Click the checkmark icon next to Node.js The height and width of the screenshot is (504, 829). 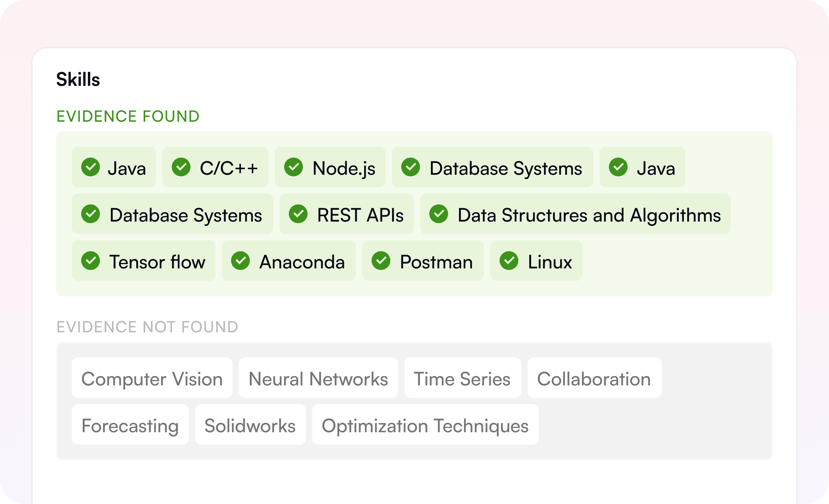[x=294, y=167]
